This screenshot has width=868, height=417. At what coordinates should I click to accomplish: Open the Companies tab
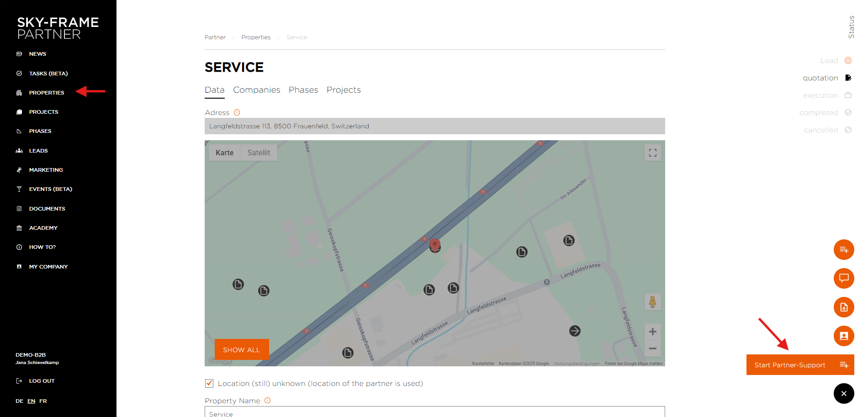tap(257, 90)
